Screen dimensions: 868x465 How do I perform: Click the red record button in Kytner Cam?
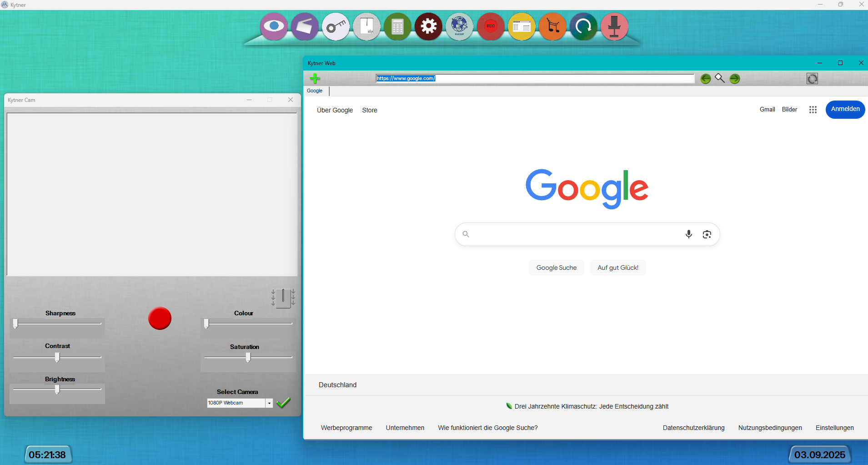coord(160,318)
